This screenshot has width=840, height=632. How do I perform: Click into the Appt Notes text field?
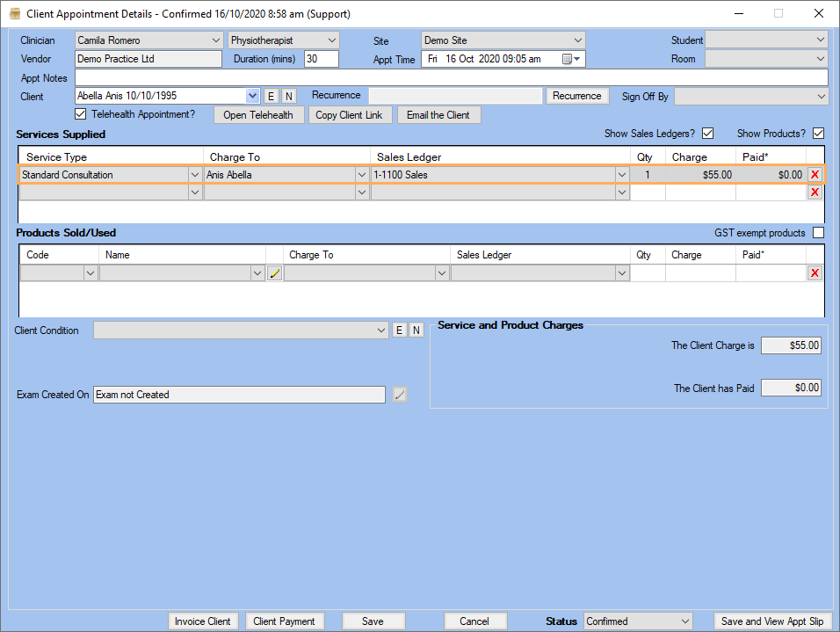(x=451, y=77)
